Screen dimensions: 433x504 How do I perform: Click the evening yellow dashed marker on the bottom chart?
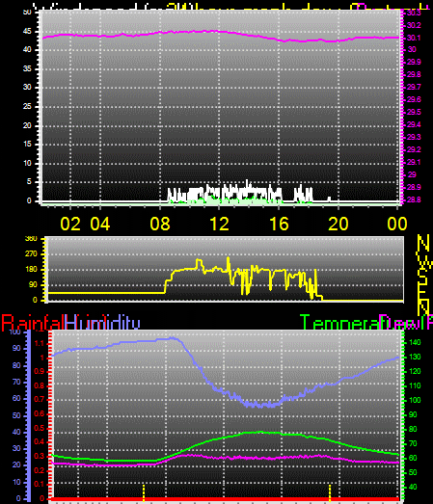click(x=330, y=492)
